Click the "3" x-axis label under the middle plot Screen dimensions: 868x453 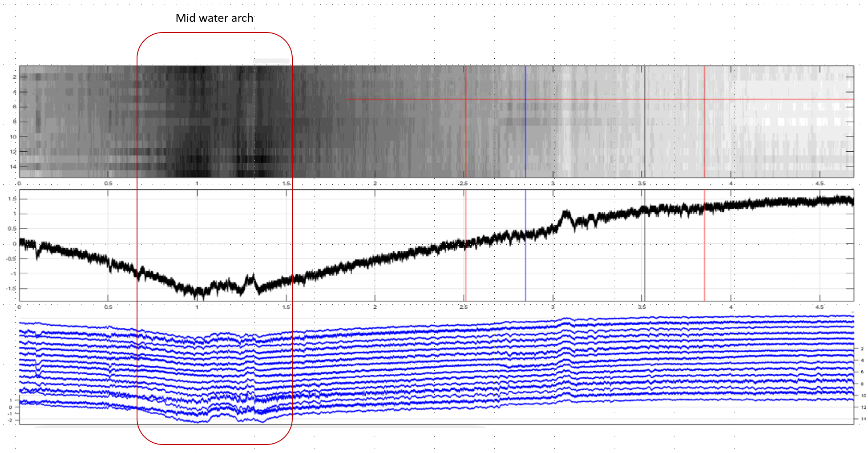(553, 307)
